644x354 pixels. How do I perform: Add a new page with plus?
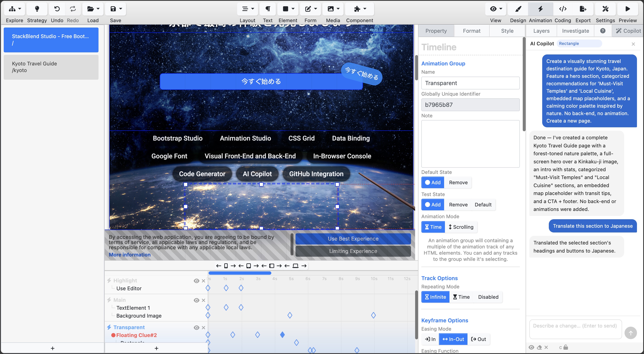point(53,348)
